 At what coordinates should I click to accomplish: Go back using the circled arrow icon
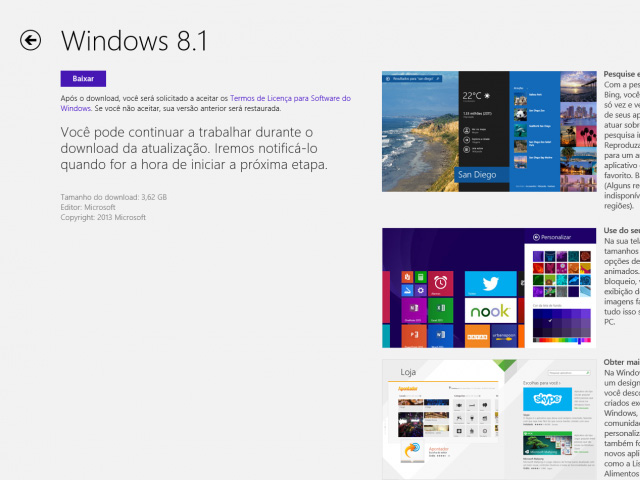[31, 40]
